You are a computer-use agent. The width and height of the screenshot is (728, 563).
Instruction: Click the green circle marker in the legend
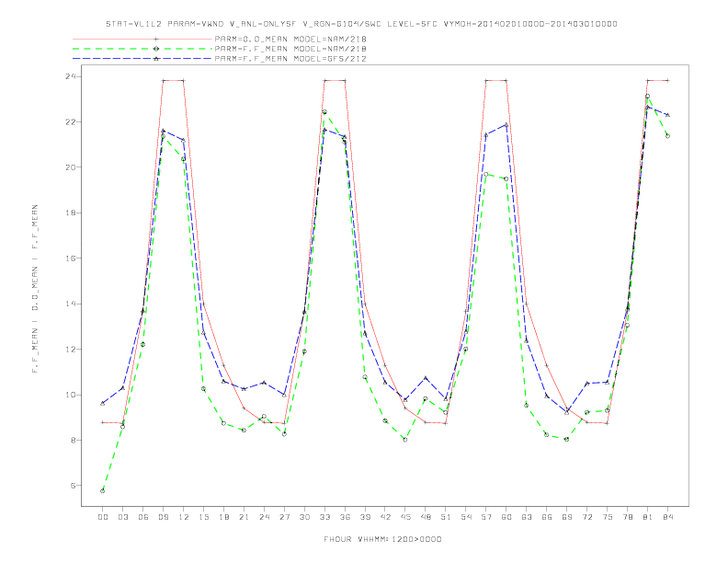click(x=156, y=49)
